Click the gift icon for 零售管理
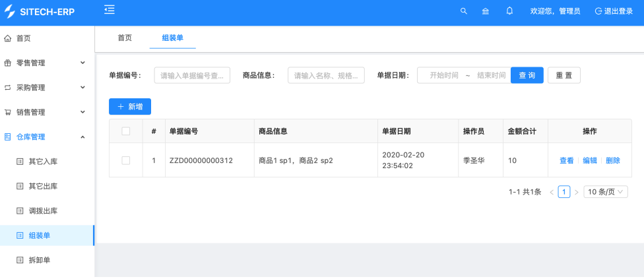Viewport: 644px width, 279px height. (x=8, y=63)
